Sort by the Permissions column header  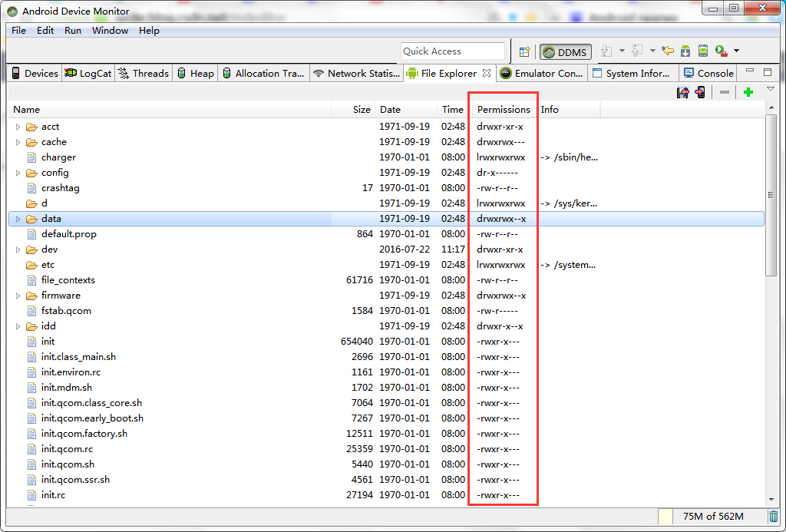[x=504, y=109]
